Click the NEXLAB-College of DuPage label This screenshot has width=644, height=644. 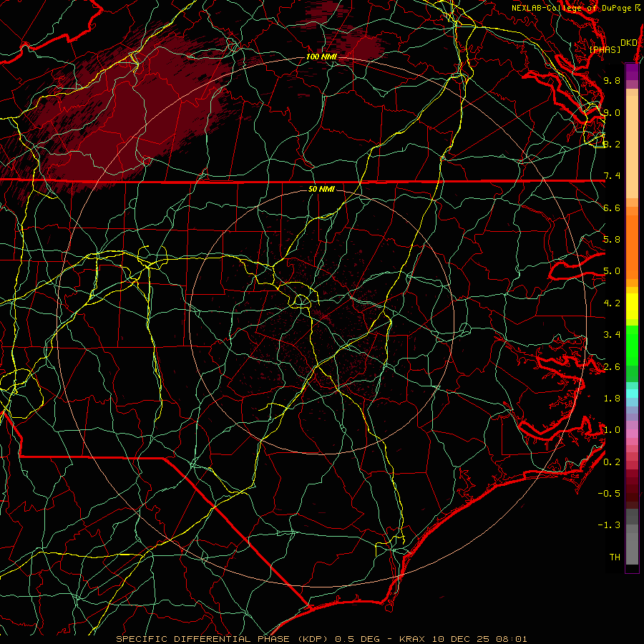pos(571,8)
